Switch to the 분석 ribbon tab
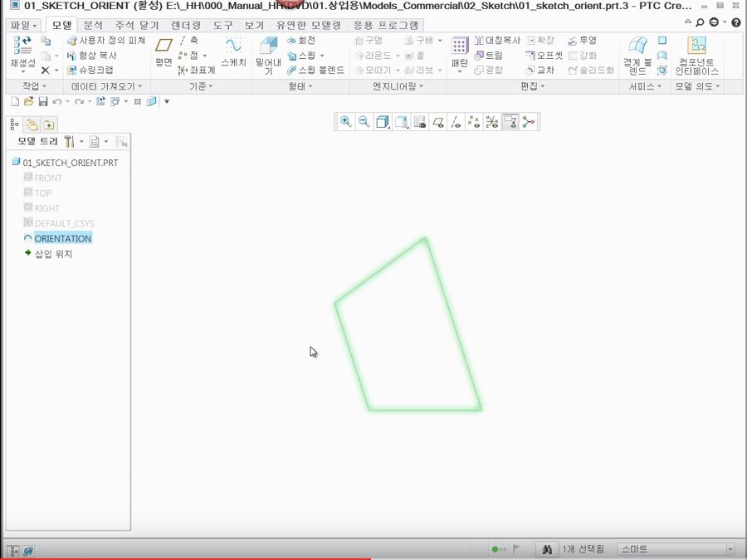Viewport: 747px width, 560px height. coord(93,25)
